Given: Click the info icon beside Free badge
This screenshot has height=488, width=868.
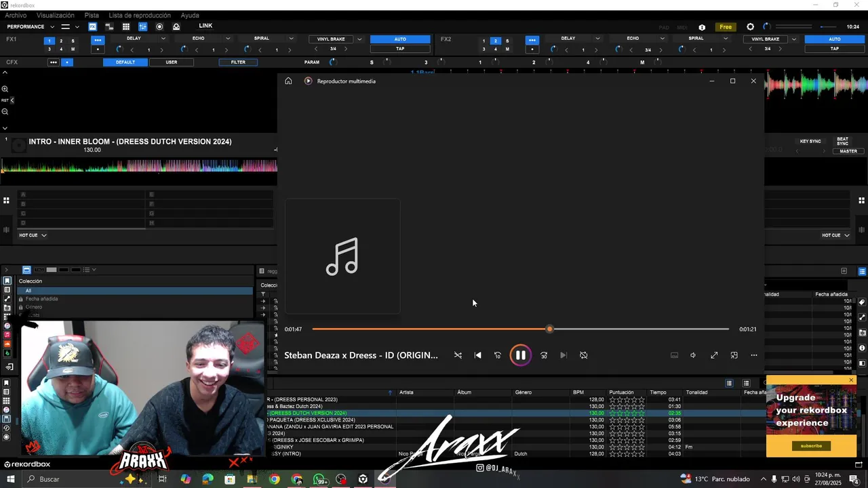Looking at the screenshot, I should coord(702,27).
